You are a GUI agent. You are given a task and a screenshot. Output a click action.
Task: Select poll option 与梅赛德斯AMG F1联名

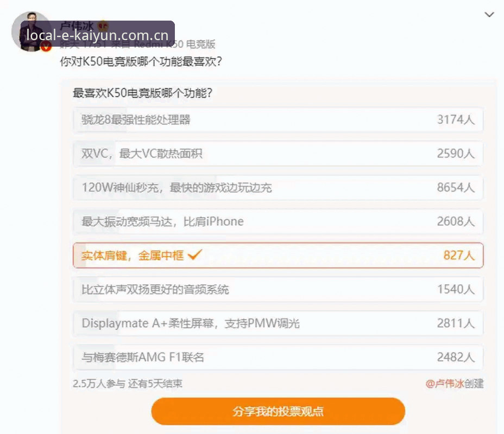click(x=278, y=358)
